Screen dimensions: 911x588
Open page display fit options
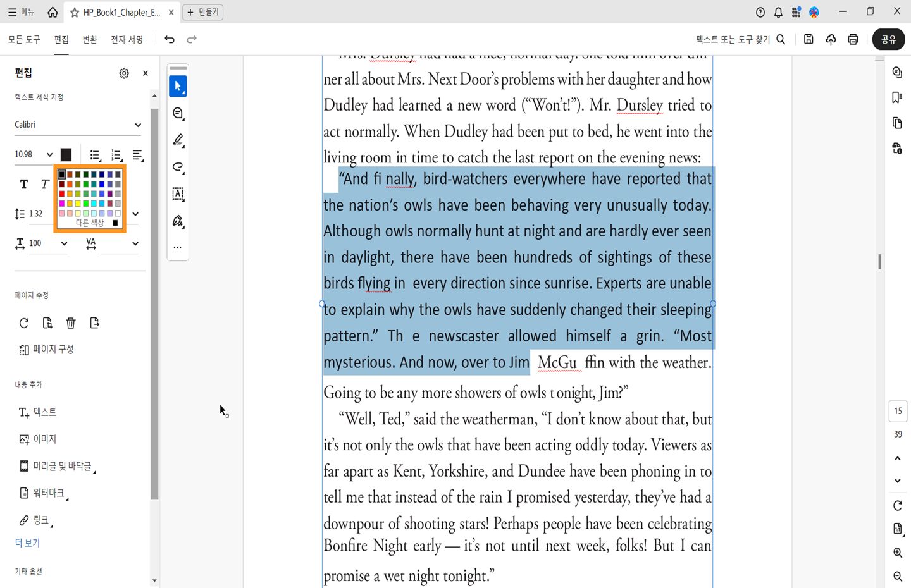[898, 529]
